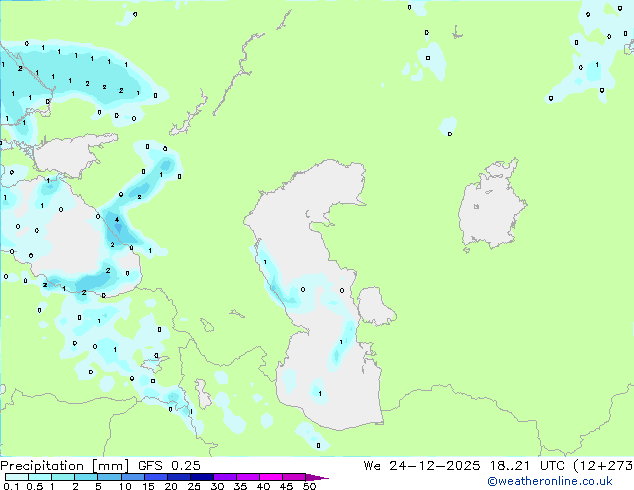Screen dimensions: 634x490
Task: Click the over-50 arrow tip of legend
Action: pyautogui.click(x=317, y=477)
